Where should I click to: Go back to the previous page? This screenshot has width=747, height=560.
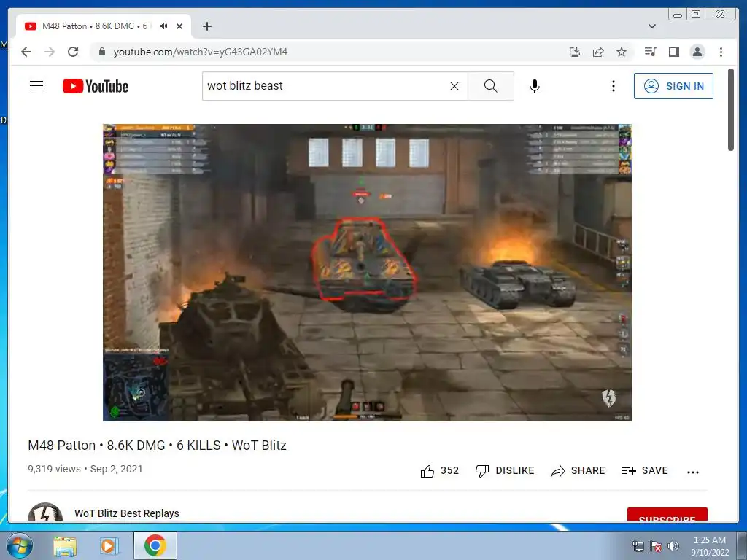click(x=26, y=52)
